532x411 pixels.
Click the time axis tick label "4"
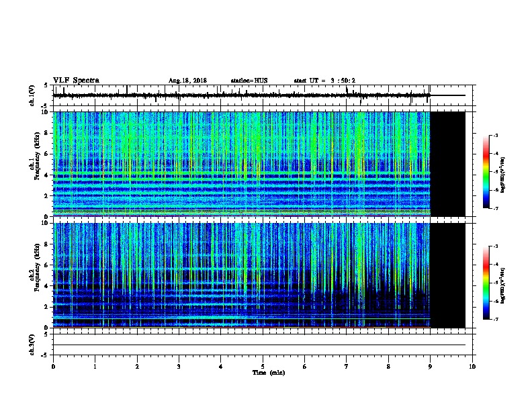pyautogui.click(x=221, y=367)
